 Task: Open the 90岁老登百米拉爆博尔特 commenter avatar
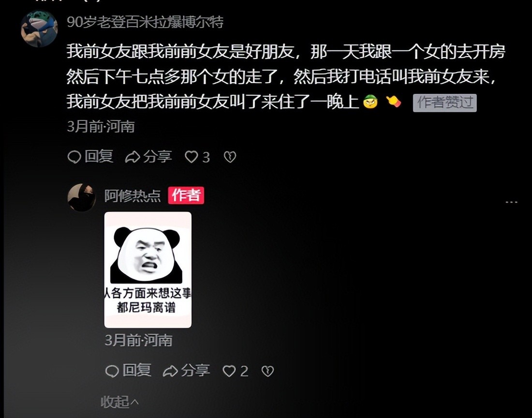pos(39,29)
